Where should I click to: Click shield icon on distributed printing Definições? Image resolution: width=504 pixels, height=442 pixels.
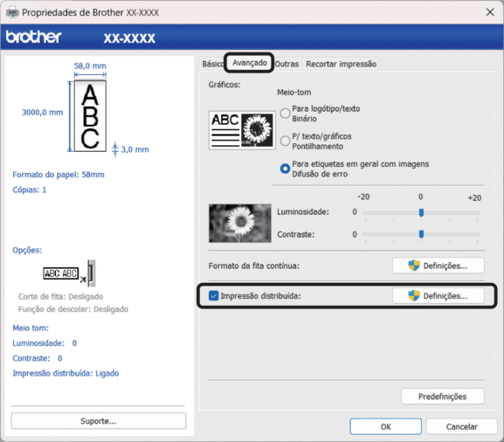414,295
